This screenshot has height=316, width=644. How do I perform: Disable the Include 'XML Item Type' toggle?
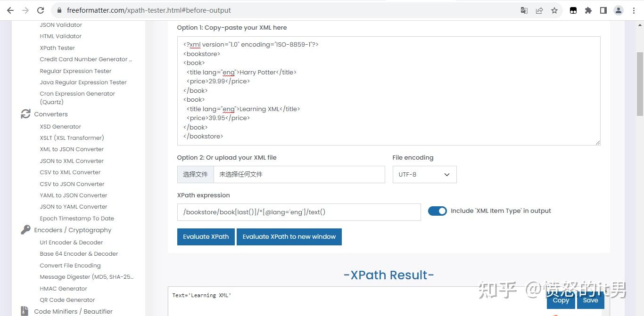coord(437,211)
